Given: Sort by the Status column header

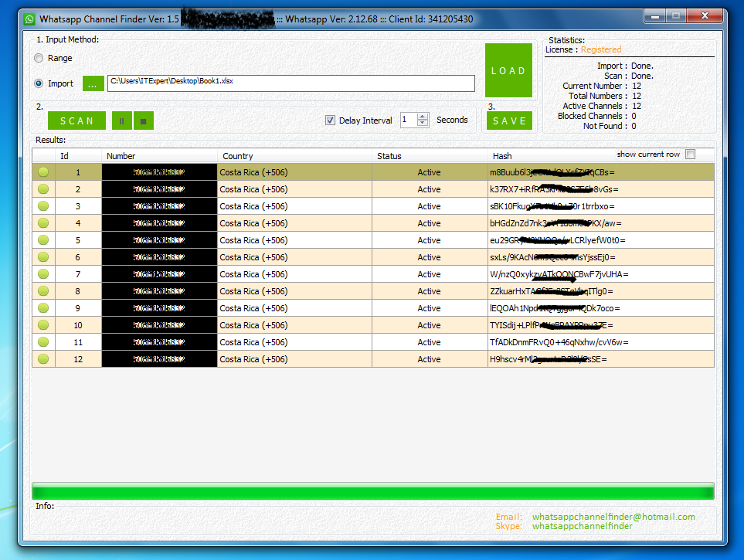Looking at the screenshot, I should point(430,156).
